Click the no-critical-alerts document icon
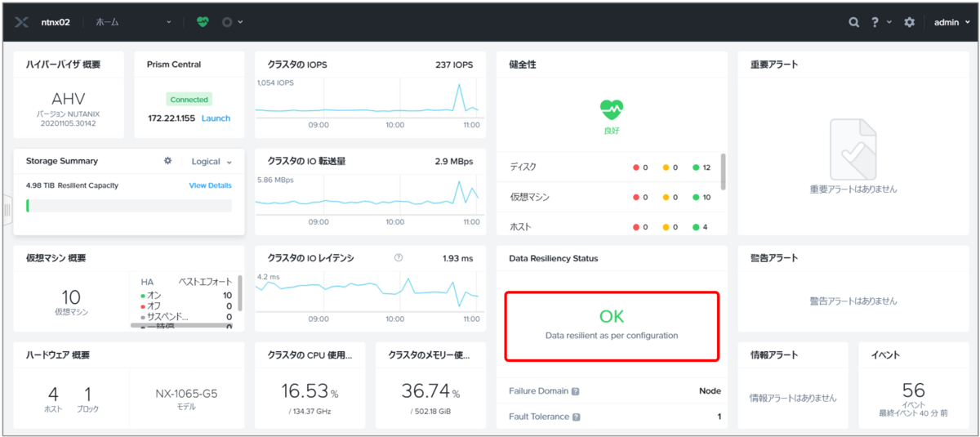 click(853, 149)
